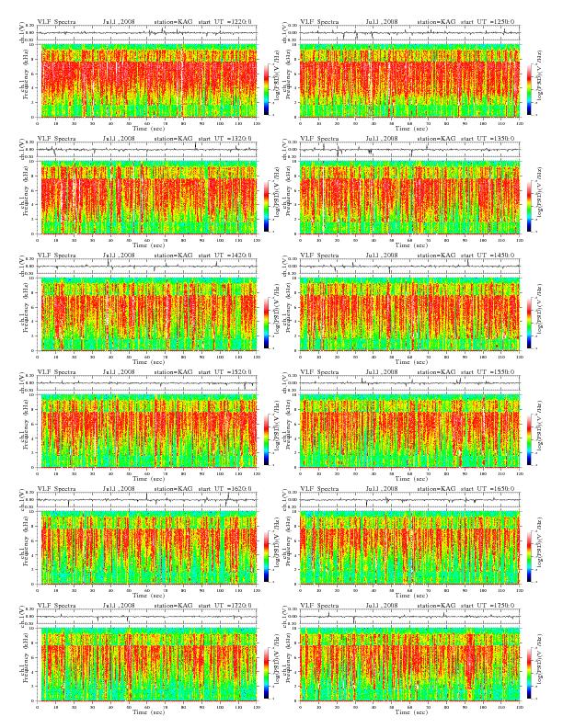The width and height of the screenshot is (563, 728).
Task: Click the color scale bar of the 1650 plot
Action: click(x=529, y=556)
